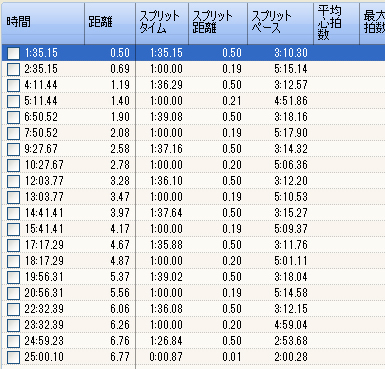
Task: Click the split pace 5:17.90
Action: (x=291, y=133)
